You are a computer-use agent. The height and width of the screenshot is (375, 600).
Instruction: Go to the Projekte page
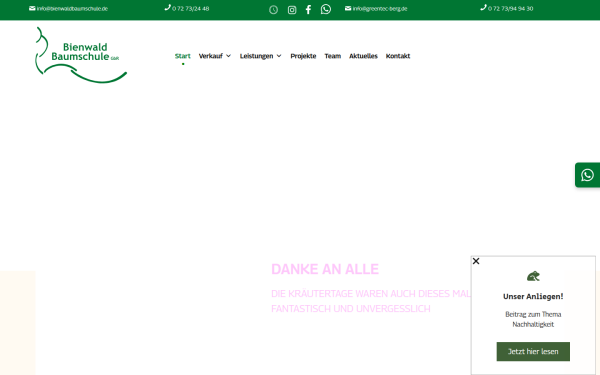[303, 56]
